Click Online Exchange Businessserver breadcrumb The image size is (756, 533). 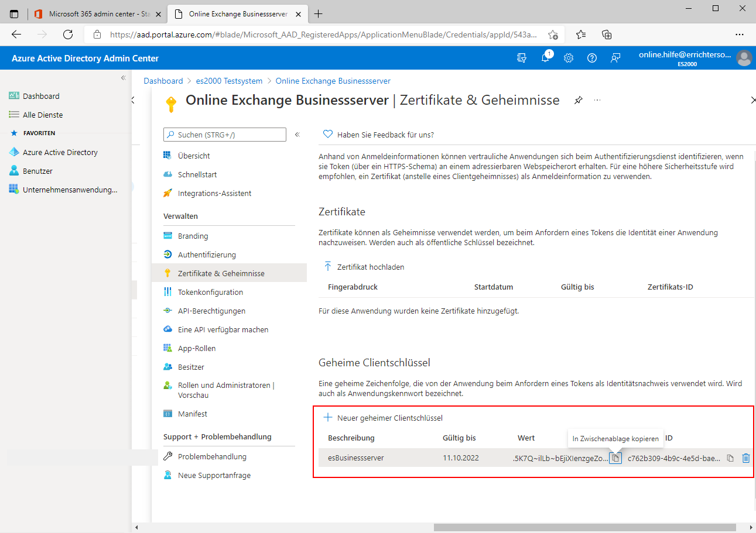(333, 81)
